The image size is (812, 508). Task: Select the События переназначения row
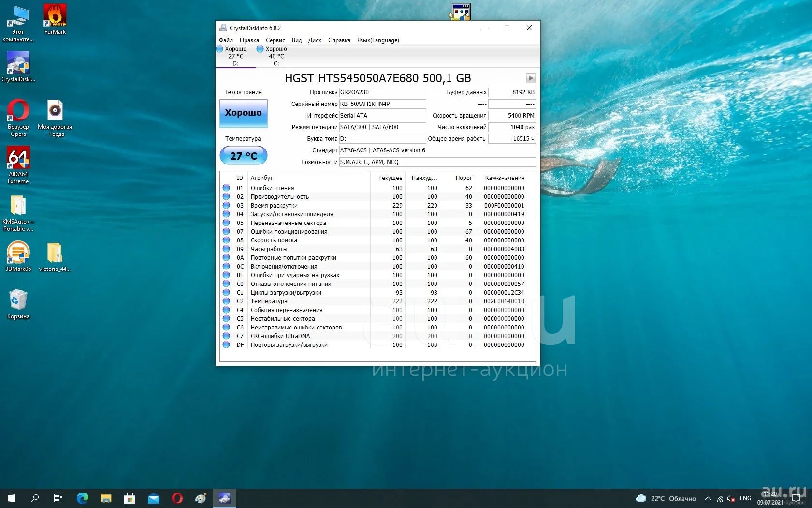374,310
